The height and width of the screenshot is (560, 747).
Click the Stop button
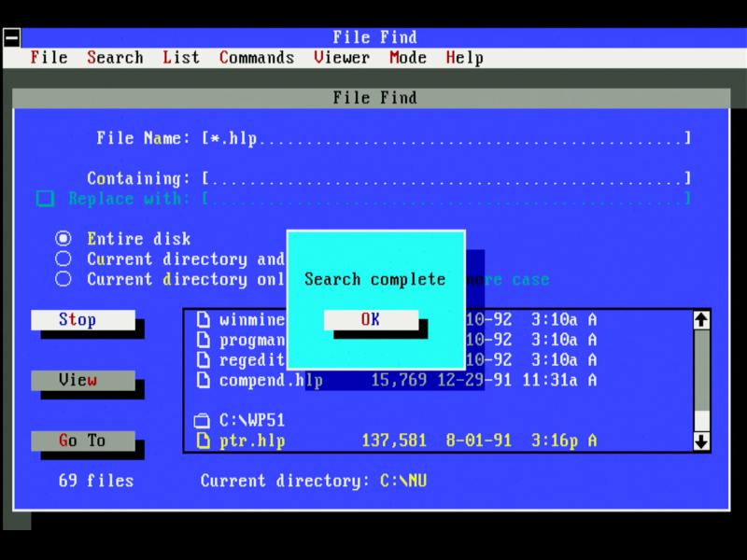83,319
